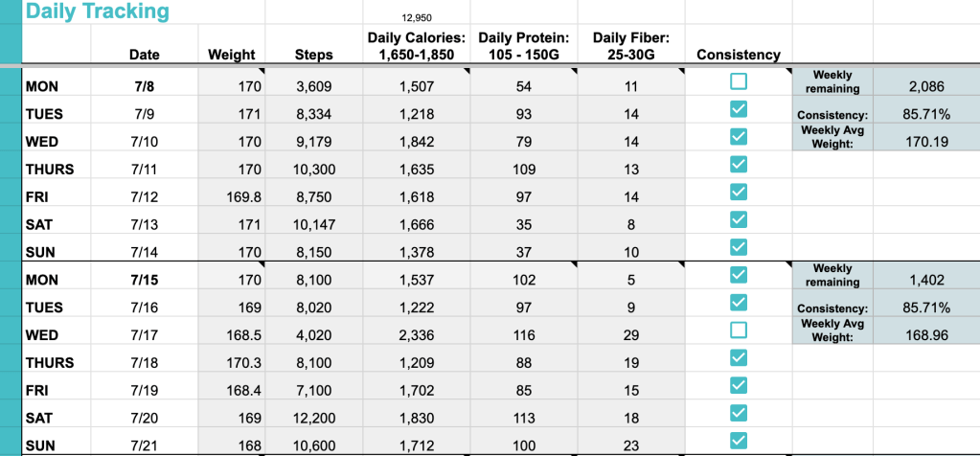Click the fiber cell showing 29
This screenshot has width=980, height=456.
coord(630,335)
